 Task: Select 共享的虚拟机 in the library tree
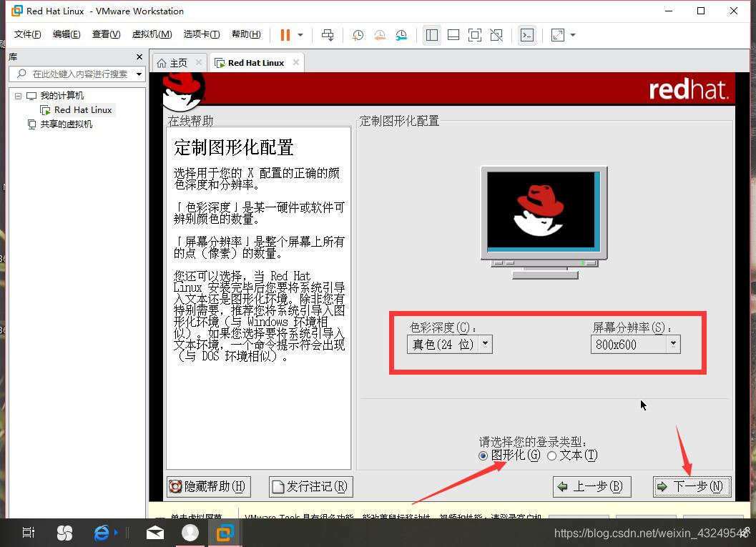tap(67, 124)
